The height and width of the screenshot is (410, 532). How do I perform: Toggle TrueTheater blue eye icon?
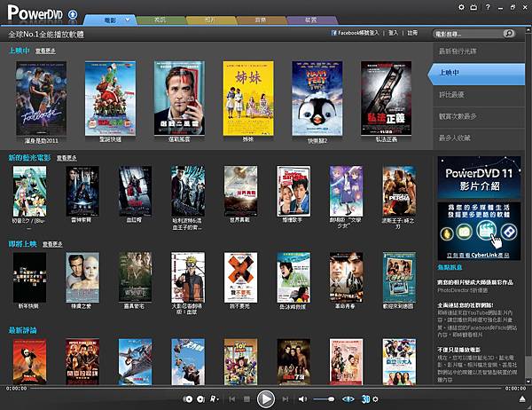[348, 399]
